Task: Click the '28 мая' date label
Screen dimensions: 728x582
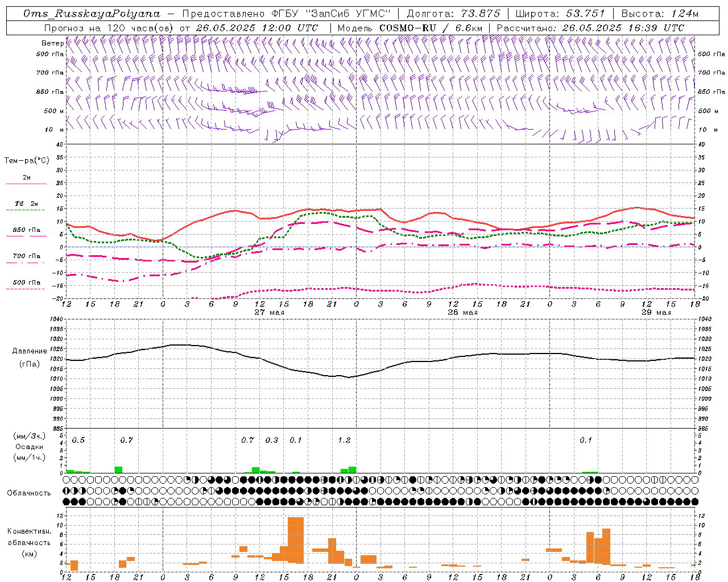Action: [462, 313]
